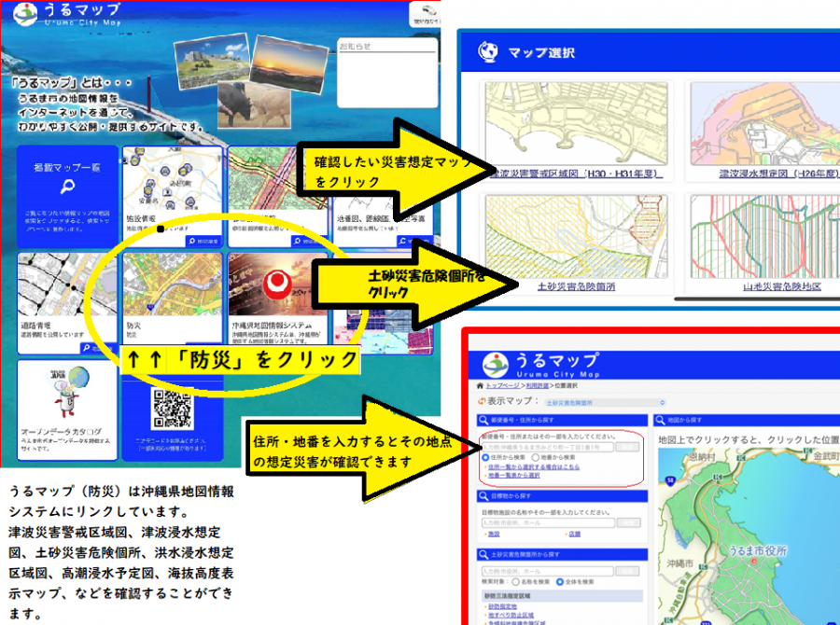The width and height of the screenshot is (840, 625).
Task: Select the 全体を検索 radio button
Action: point(560,581)
